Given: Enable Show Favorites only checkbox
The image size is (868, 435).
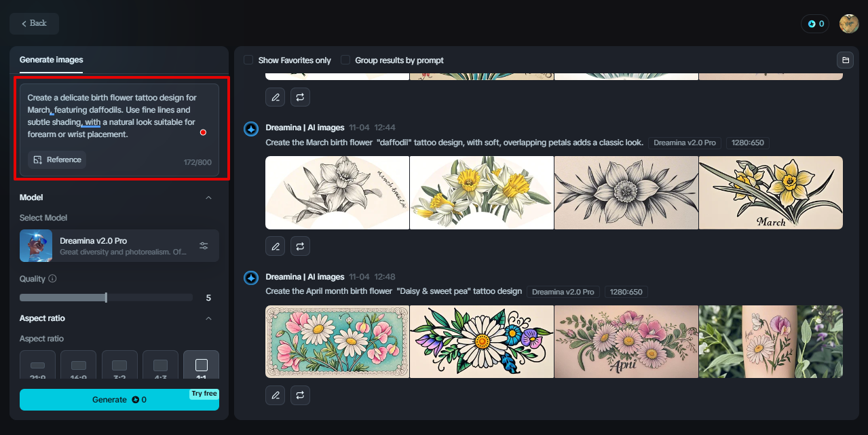Looking at the screenshot, I should [248, 60].
